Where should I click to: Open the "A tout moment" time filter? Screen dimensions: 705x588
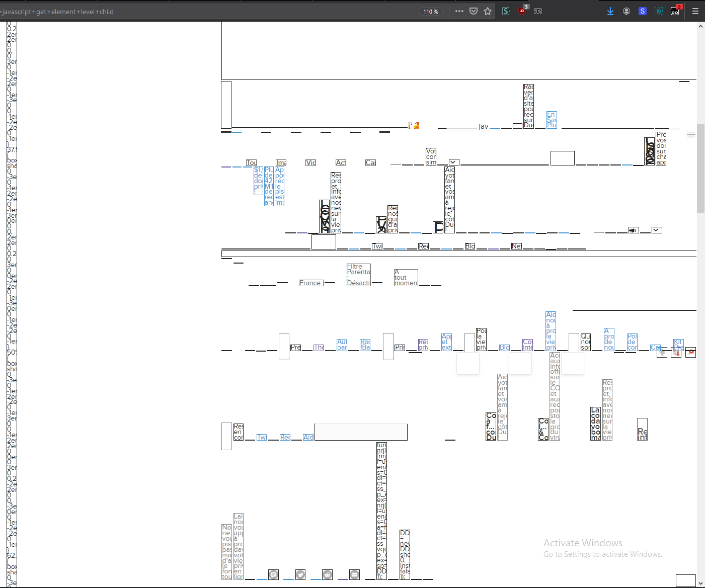click(x=406, y=278)
